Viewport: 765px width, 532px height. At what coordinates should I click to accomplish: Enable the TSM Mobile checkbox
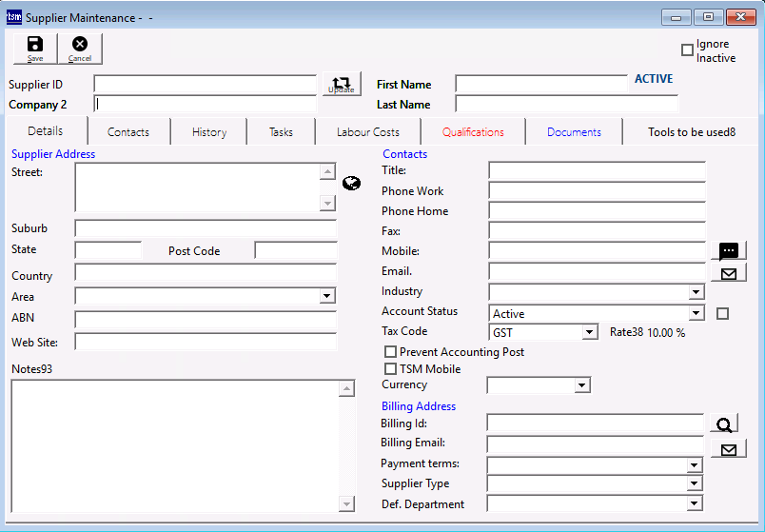click(390, 369)
